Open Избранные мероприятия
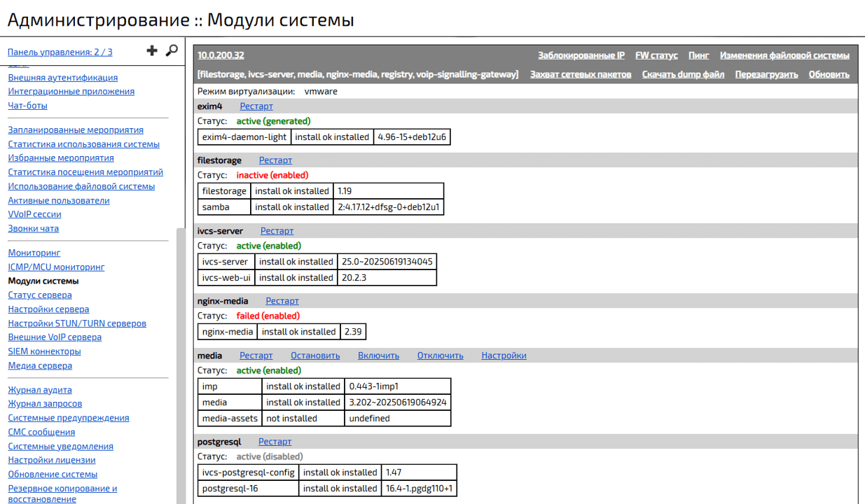 point(61,158)
